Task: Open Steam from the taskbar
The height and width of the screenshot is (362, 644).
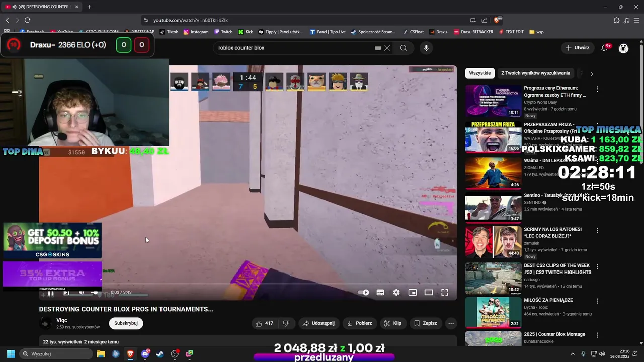Action: coord(160,354)
